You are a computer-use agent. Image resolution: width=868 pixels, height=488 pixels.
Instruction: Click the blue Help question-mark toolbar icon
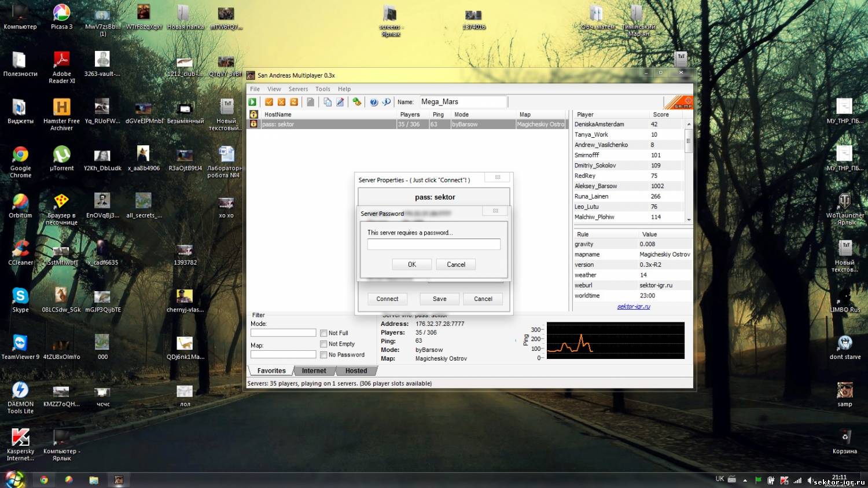click(x=374, y=102)
